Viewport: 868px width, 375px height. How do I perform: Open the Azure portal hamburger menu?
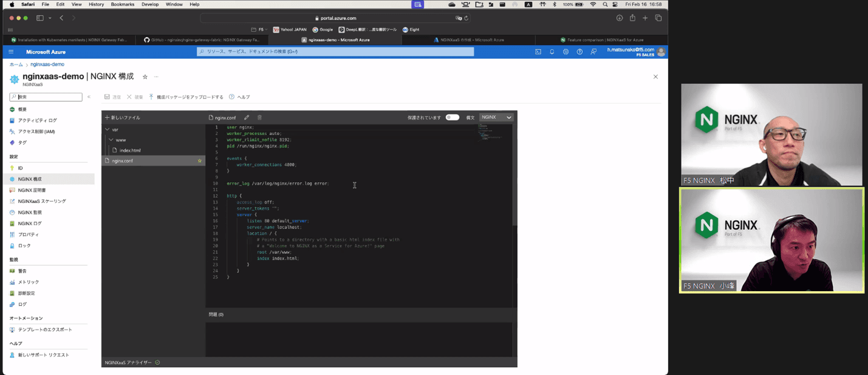pos(11,52)
